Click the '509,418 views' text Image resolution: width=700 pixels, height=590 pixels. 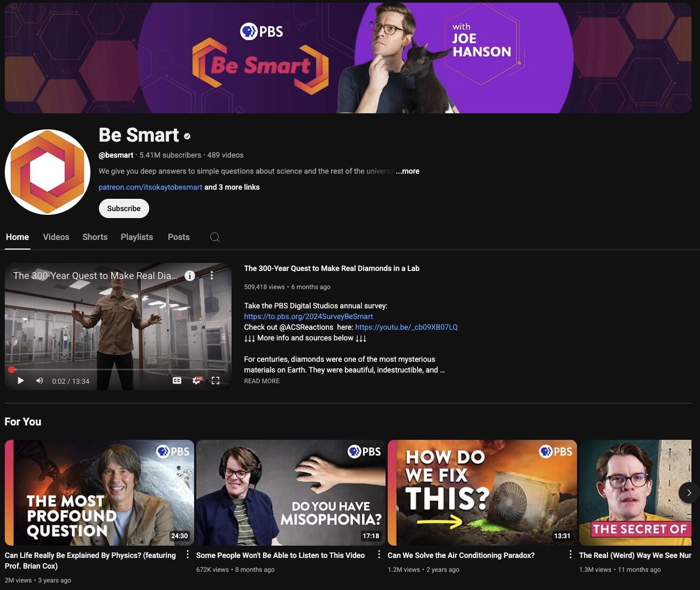[x=264, y=287]
